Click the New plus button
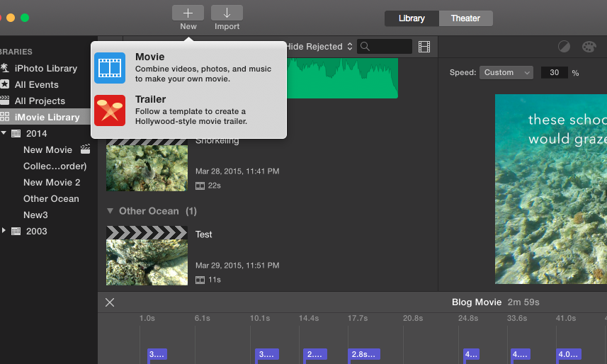 pos(188,13)
